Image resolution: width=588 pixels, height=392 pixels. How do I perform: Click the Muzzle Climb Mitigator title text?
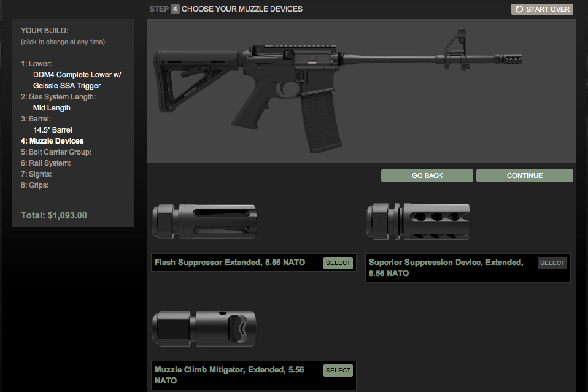[229, 375]
